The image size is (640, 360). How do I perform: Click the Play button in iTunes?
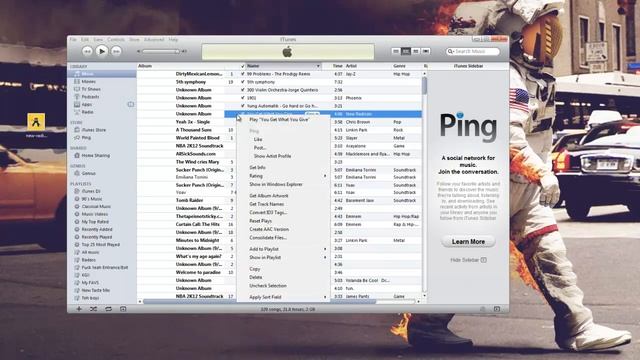pos(102,51)
